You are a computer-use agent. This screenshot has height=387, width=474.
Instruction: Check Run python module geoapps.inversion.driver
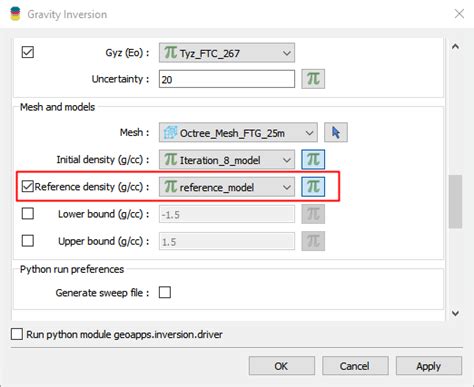tap(17, 334)
